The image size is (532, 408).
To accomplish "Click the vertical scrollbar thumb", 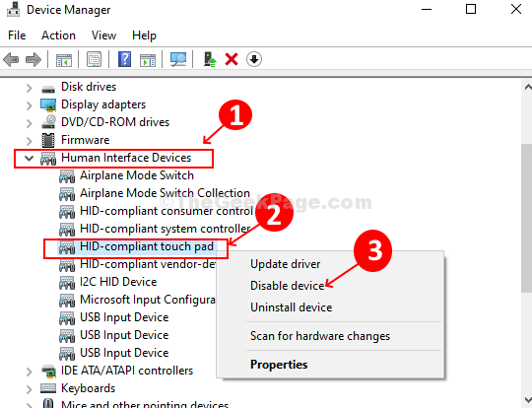I will click(x=526, y=218).
